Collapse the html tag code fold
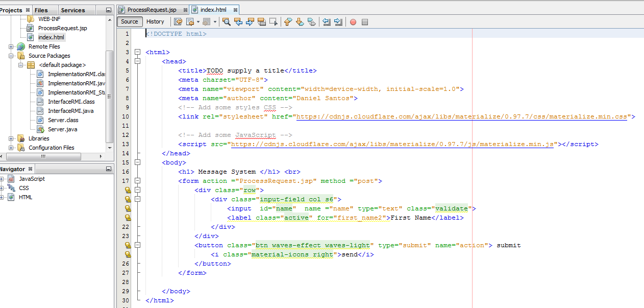This screenshot has width=644, height=308. tap(137, 52)
